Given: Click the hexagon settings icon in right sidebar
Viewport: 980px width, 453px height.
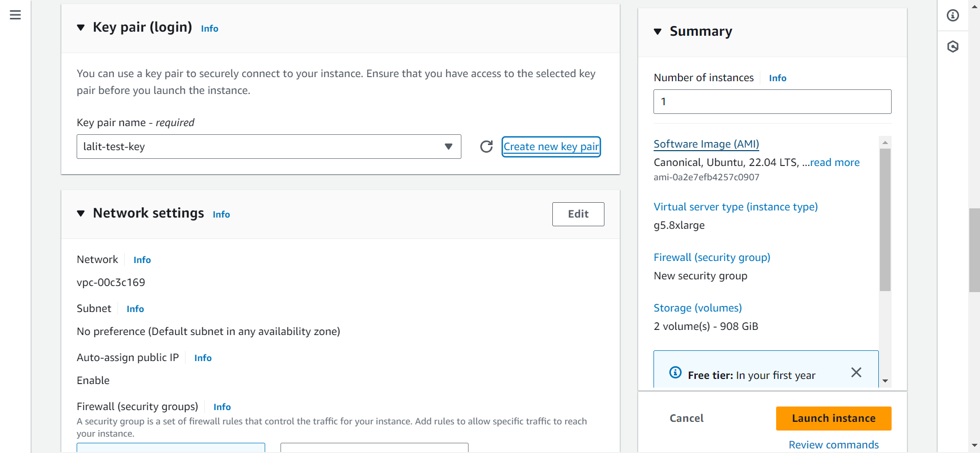Looking at the screenshot, I should (952, 47).
